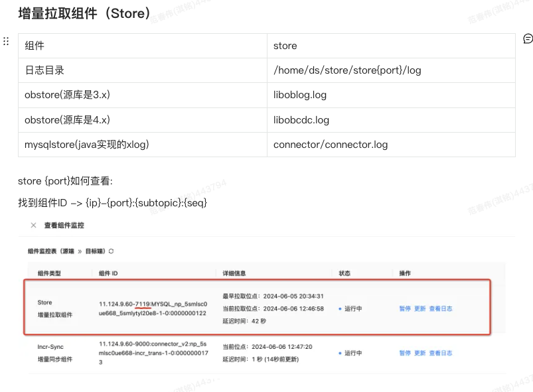Open 查看日志 for the Store component

[x=441, y=308]
